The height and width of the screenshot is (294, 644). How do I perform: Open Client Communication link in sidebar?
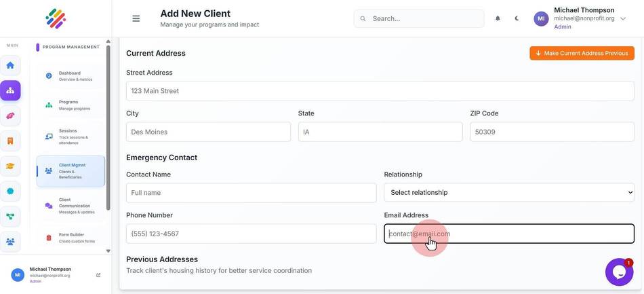point(71,206)
